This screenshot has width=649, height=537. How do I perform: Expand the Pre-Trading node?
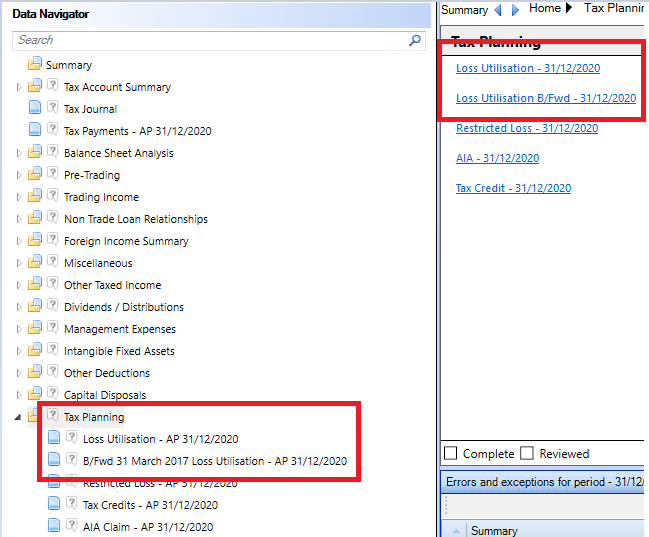[x=19, y=175]
